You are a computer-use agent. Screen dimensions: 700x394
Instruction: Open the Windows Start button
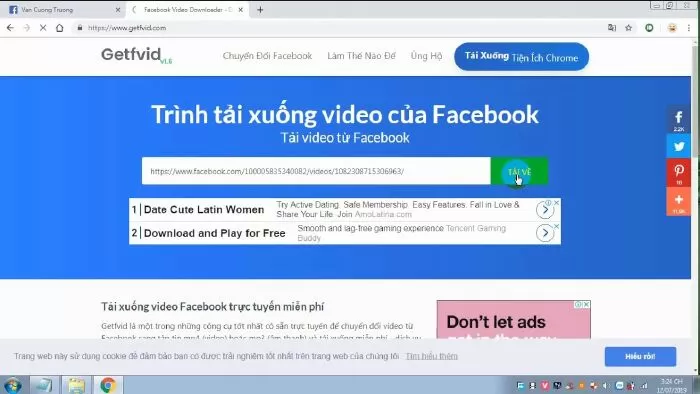click(12, 385)
